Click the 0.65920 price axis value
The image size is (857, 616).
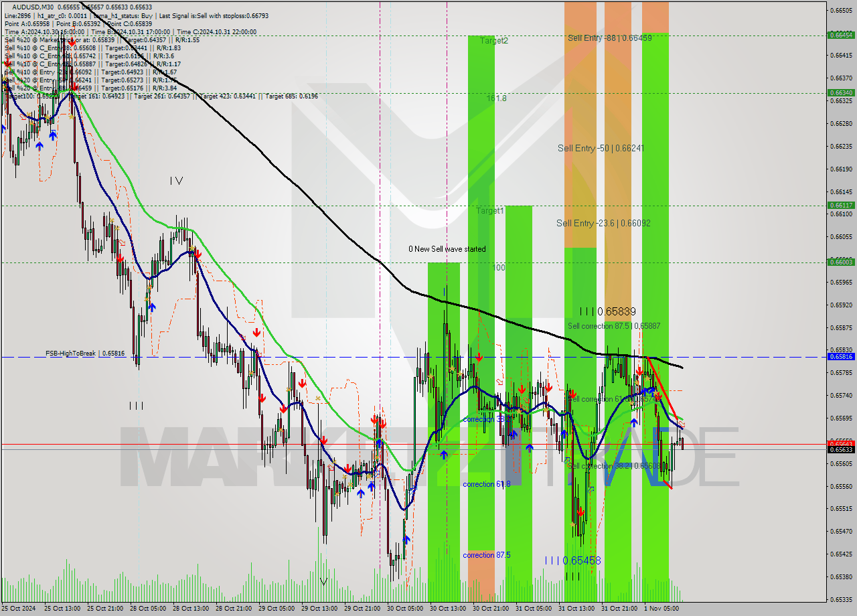tap(842, 305)
